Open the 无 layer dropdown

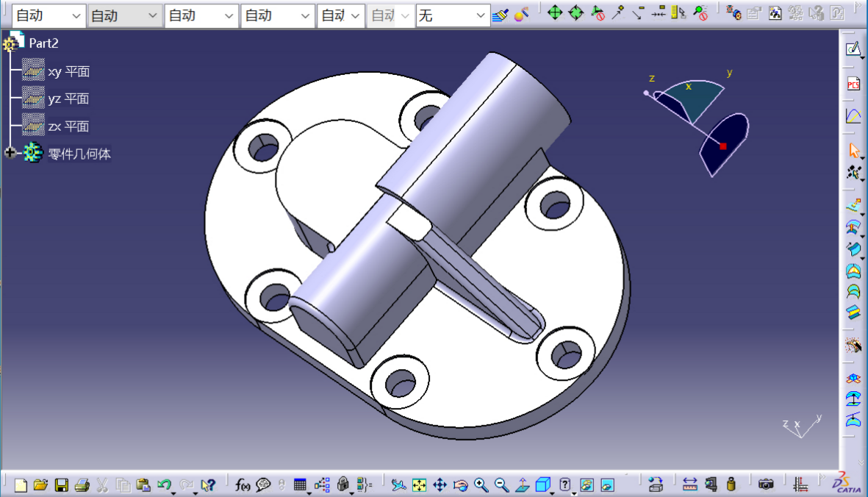(x=480, y=15)
